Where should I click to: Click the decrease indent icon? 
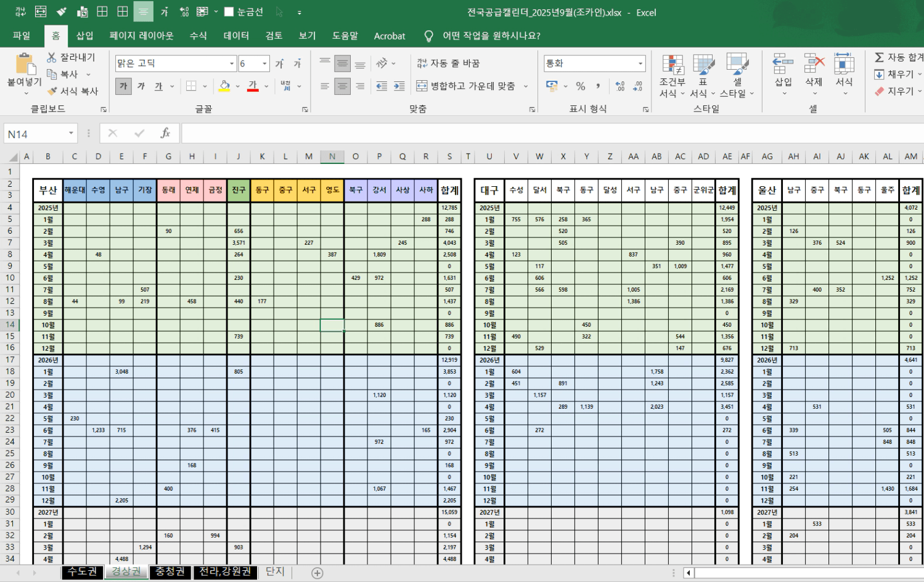(382, 86)
